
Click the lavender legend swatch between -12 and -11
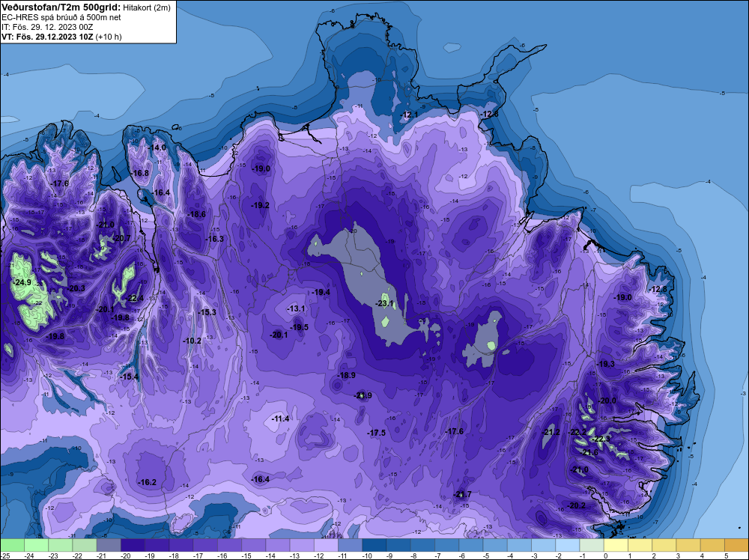(x=327, y=545)
